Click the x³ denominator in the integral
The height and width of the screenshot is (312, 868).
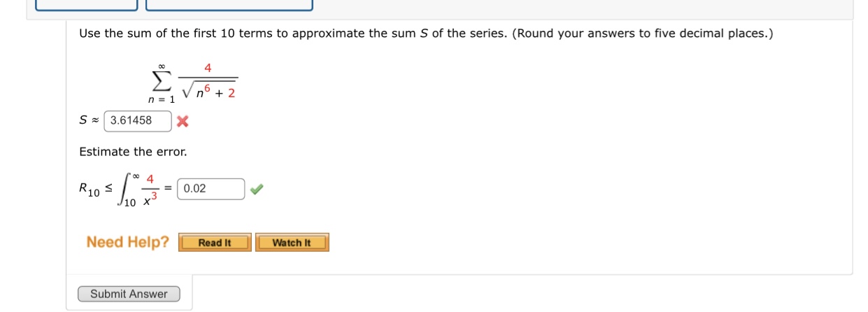150,199
